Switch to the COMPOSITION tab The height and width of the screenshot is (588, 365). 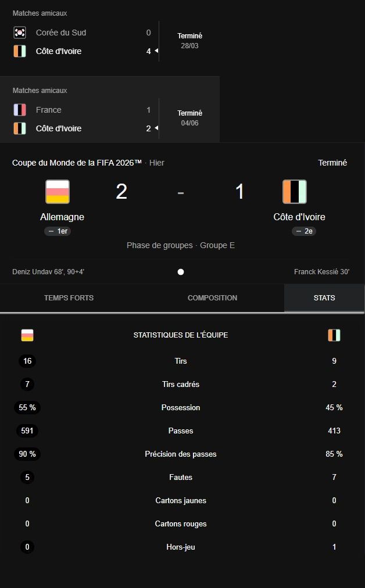tap(212, 297)
